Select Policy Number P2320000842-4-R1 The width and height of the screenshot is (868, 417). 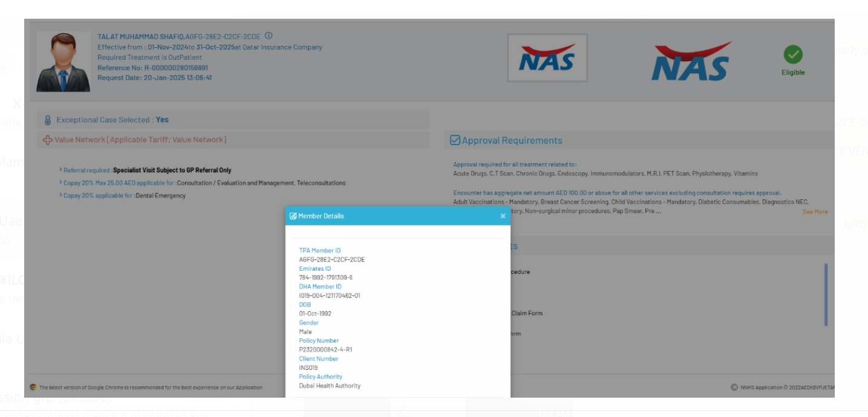tap(325, 349)
